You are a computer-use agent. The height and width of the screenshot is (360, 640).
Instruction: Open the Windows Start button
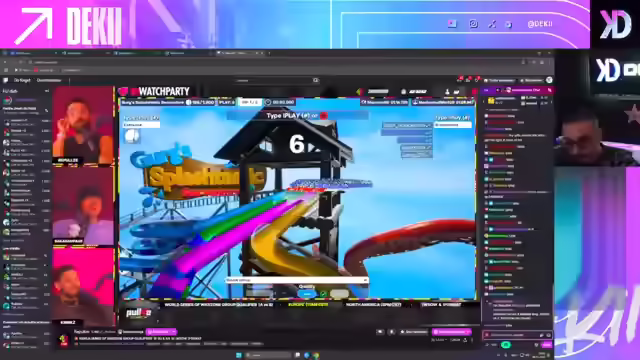point(239,355)
